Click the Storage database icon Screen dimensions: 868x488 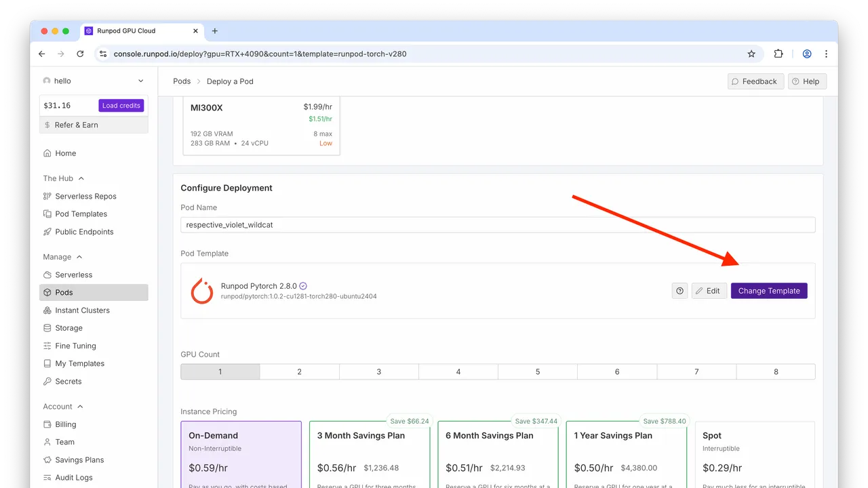pyautogui.click(x=47, y=328)
